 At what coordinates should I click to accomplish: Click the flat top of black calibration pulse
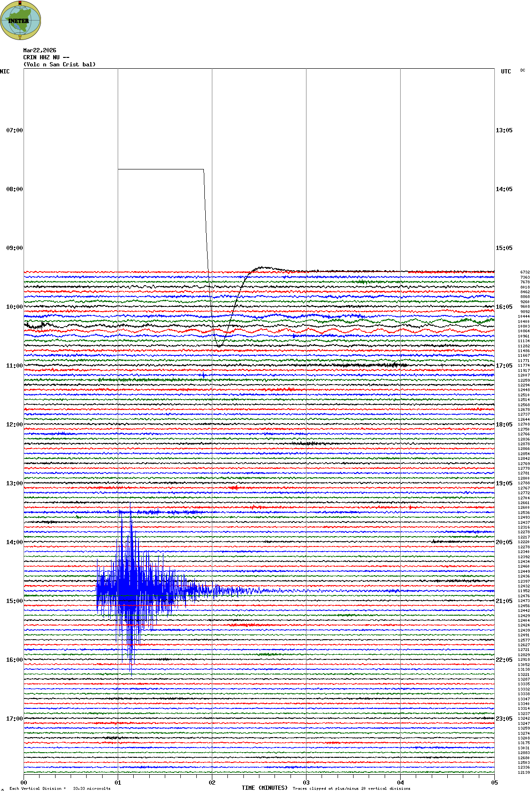160,169
